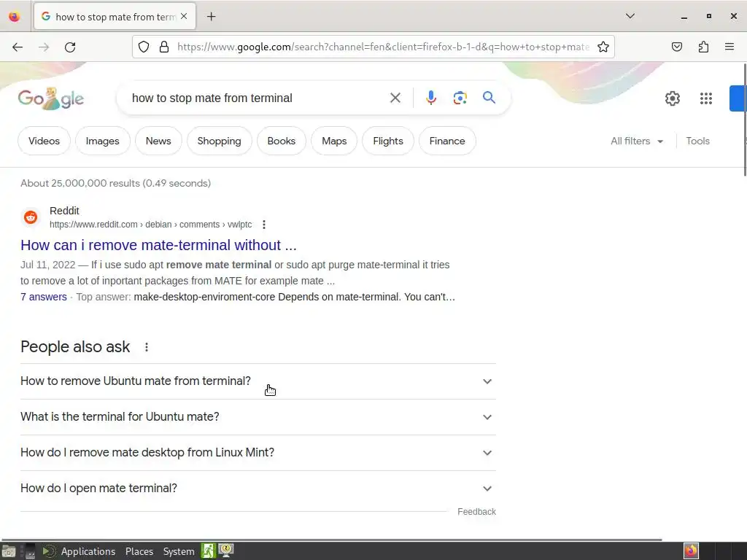Click the monitor lock-screen panel icon
The height and width of the screenshot is (560, 747).
click(x=226, y=551)
